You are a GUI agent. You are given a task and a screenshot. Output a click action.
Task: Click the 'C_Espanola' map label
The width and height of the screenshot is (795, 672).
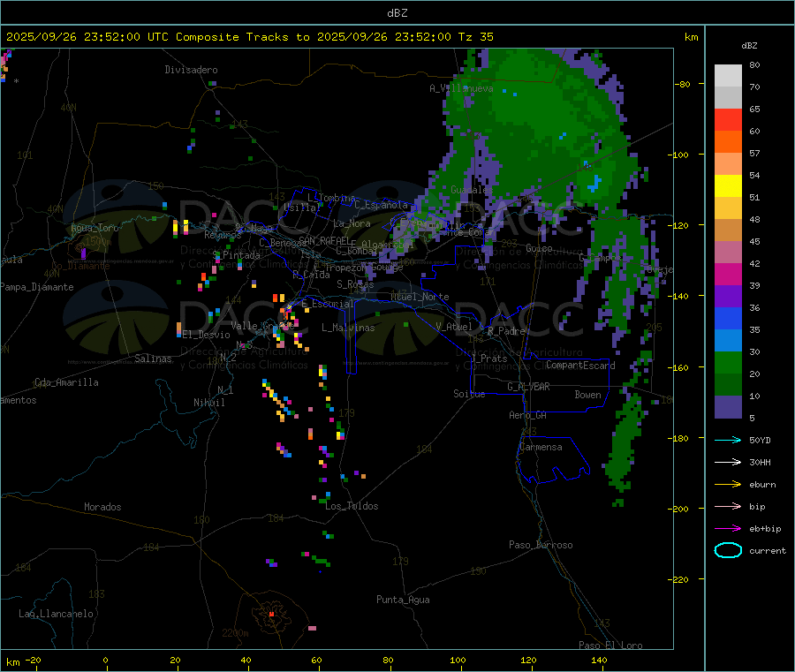(x=381, y=205)
